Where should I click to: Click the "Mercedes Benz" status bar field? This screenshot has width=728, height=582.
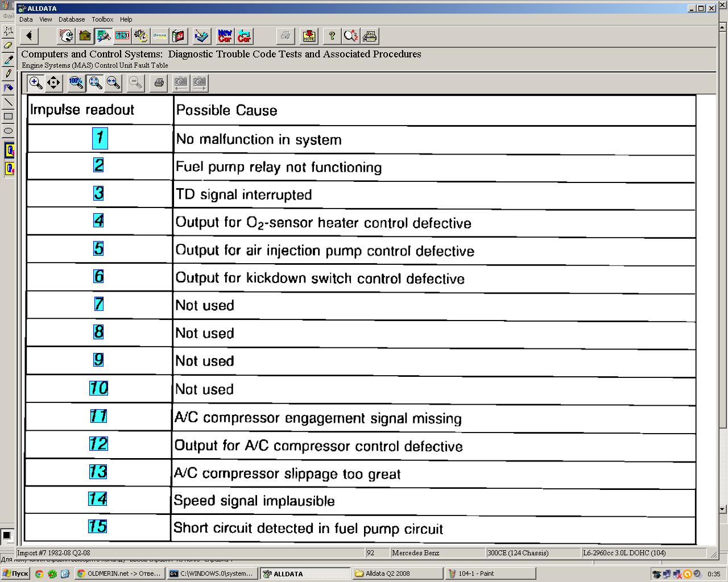click(437, 552)
